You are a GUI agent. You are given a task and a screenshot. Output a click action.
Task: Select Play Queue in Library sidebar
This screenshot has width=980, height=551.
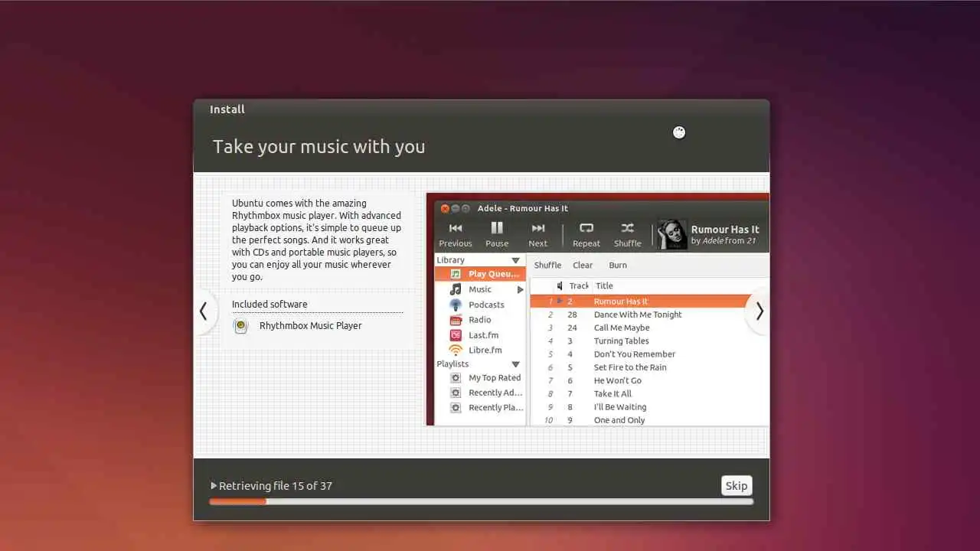click(480, 274)
